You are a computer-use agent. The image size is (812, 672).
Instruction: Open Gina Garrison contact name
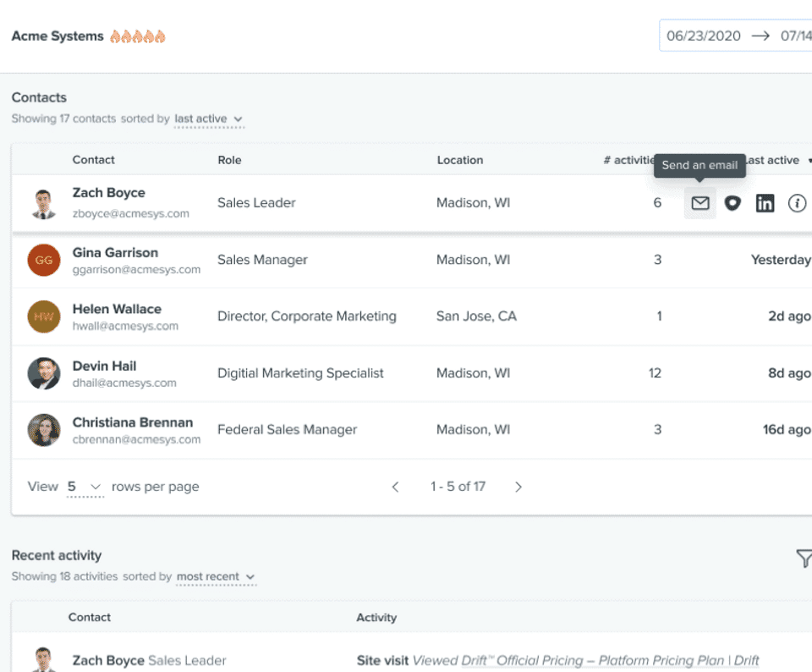click(116, 253)
